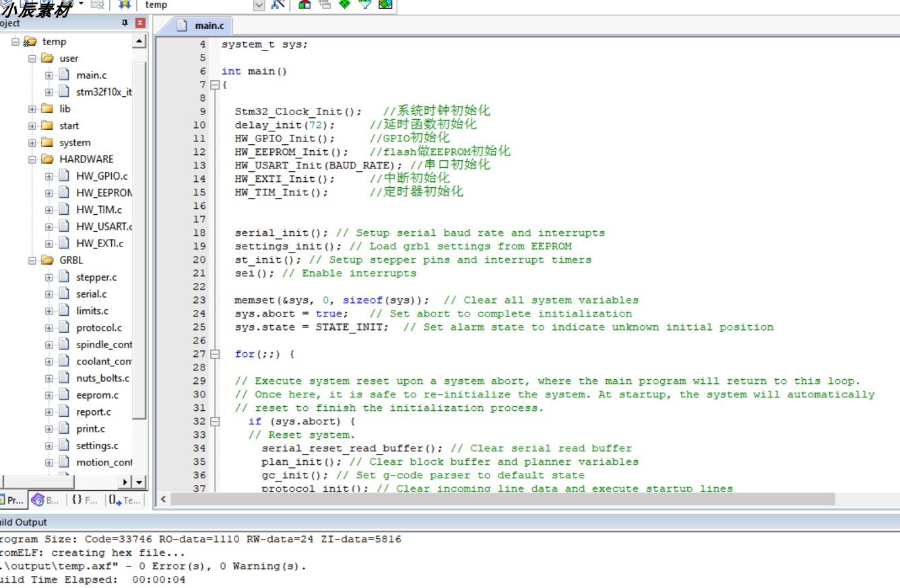Click the HW_TIM.c file icon

point(64,210)
